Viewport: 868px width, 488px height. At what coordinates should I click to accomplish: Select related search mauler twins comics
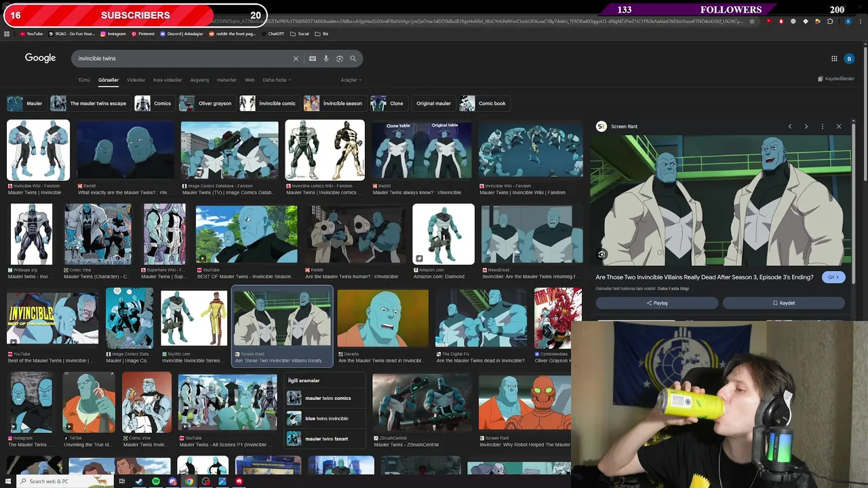tap(324, 399)
